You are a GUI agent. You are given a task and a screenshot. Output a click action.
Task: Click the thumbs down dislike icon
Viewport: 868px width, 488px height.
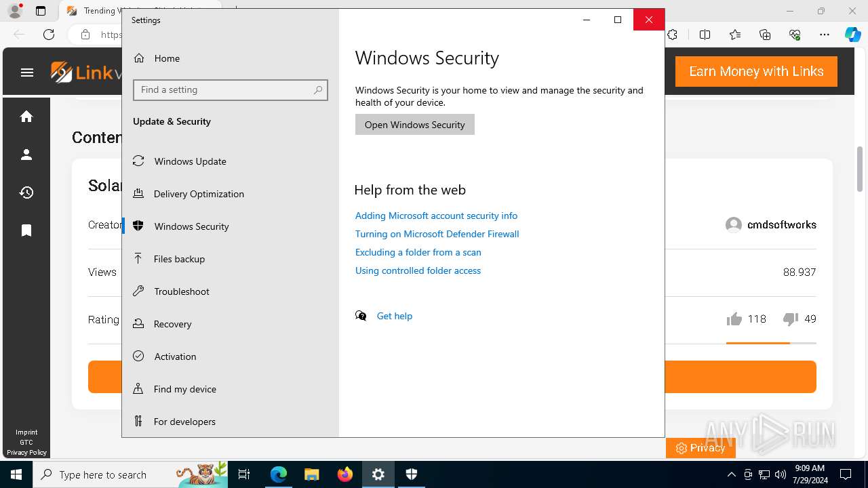pos(790,319)
